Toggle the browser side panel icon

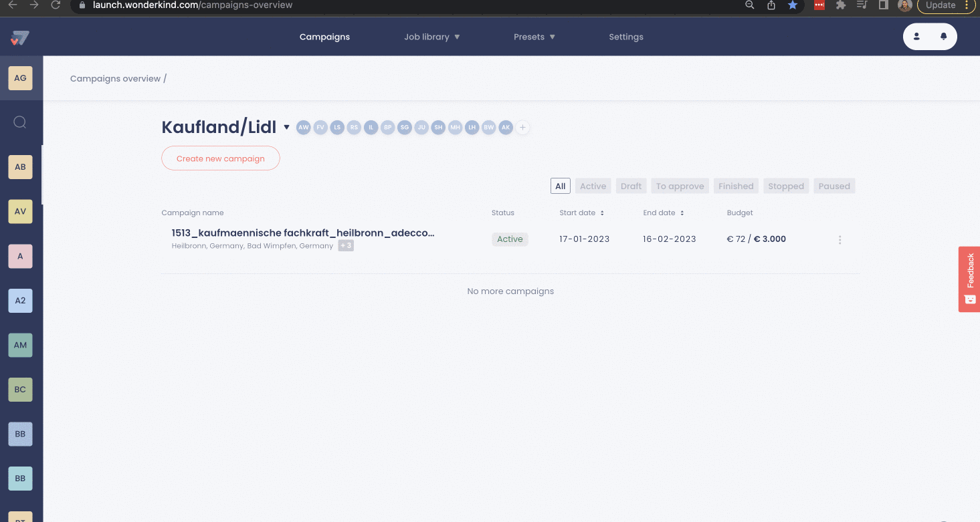coord(884,5)
